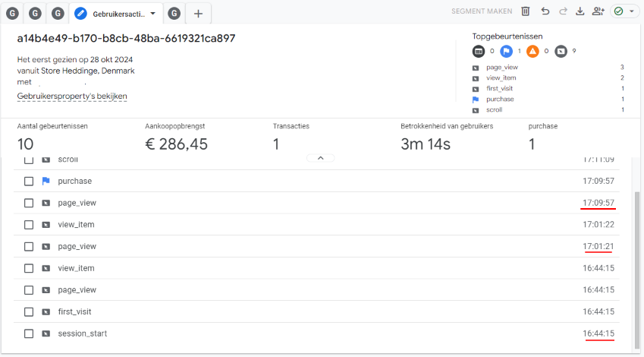Switch to the first G tab
The height and width of the screenshot is (357, 644).
(x=12, y=13)
